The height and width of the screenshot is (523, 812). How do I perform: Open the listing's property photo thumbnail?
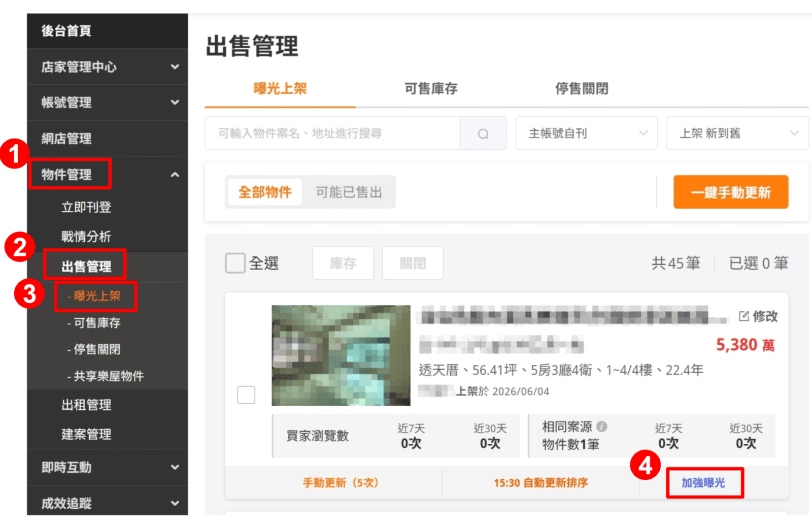[341, 355]
